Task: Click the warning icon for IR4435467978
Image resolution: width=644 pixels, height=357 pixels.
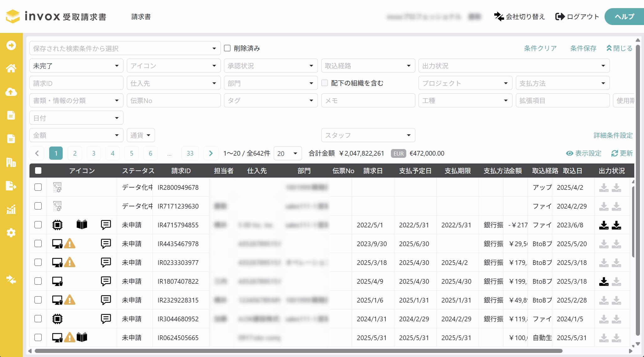Action: [x=70, y=243]
